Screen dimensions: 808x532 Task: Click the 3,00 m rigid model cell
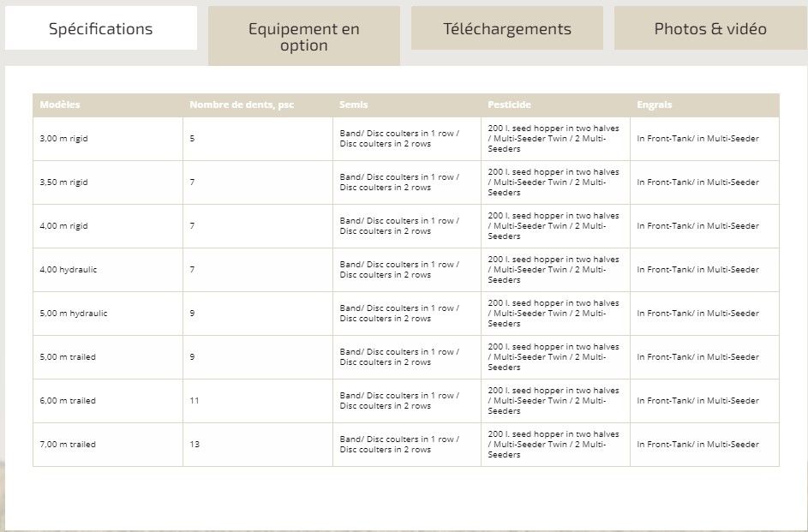pos(64,139)
